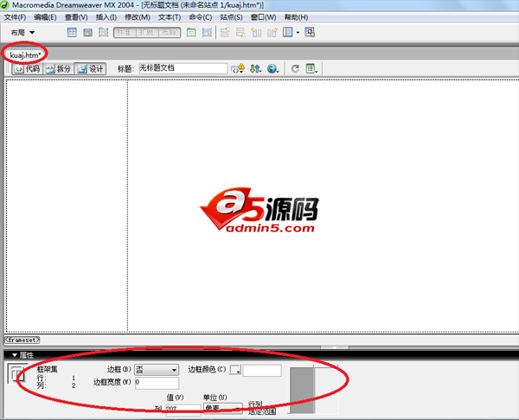Open the 文件(F) menu

pos(15,17)
